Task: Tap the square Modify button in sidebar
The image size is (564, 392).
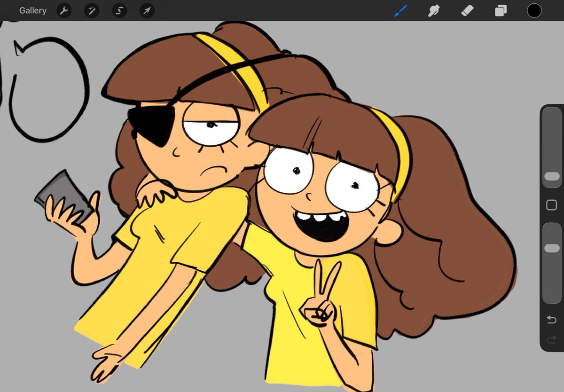Action: click(552, 205)
